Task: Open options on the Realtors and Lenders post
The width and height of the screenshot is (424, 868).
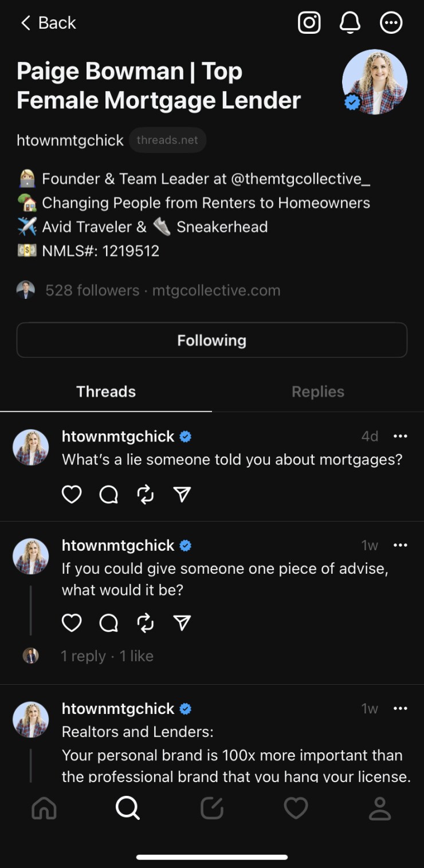Action: [401, 708]
